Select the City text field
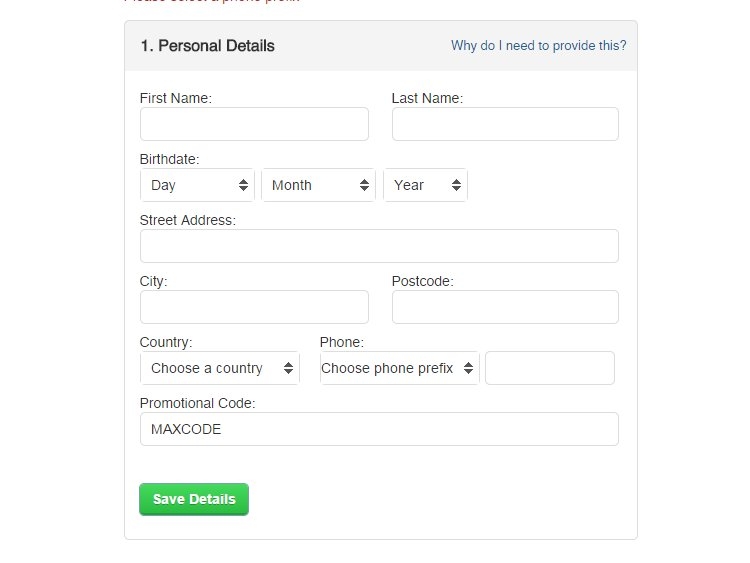750x563 pixels. pos(254,307)
